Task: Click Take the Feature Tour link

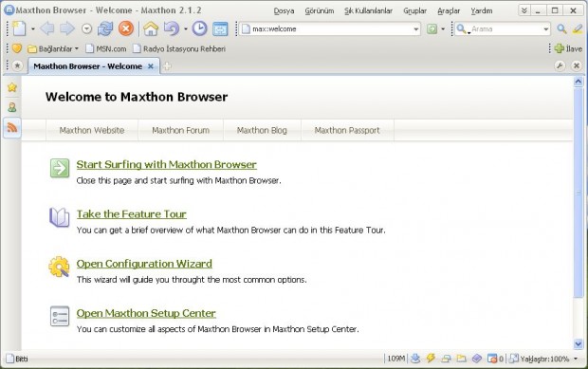Action: (131, 214)
